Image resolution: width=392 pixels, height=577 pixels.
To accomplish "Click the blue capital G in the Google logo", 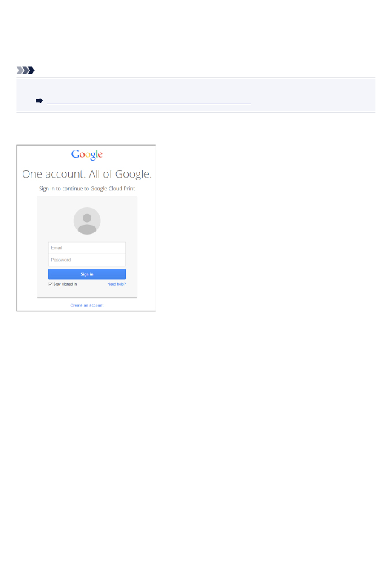I will tap(75, 154).
